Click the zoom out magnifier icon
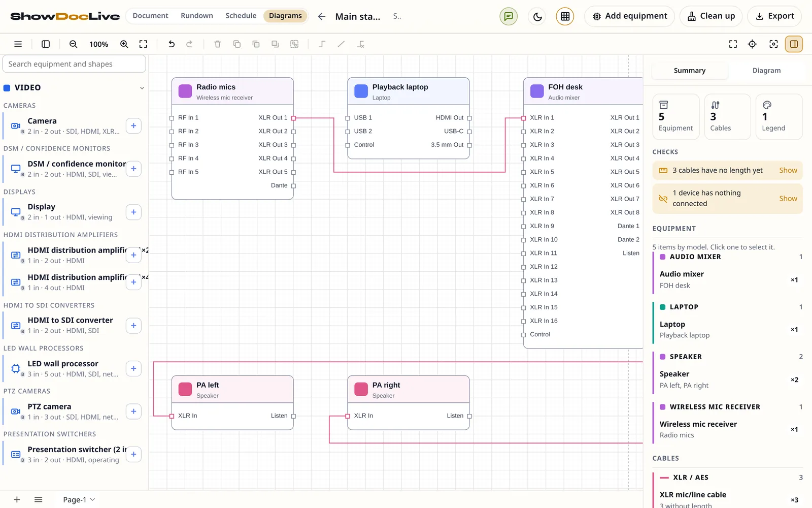 (74, 44)
